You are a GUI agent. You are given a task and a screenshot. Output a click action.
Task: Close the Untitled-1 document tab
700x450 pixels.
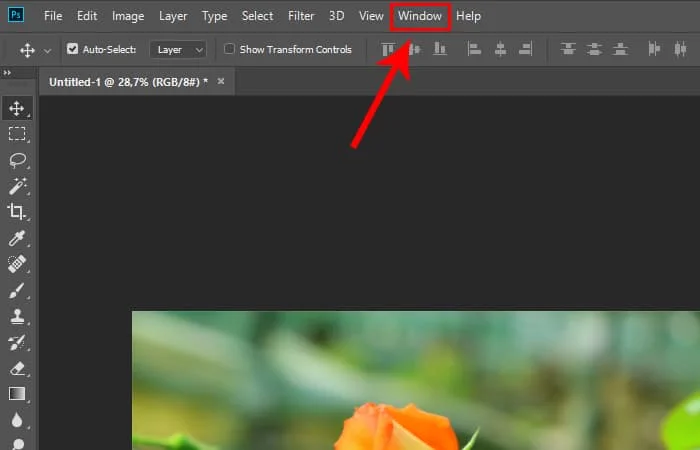[221, 81]
